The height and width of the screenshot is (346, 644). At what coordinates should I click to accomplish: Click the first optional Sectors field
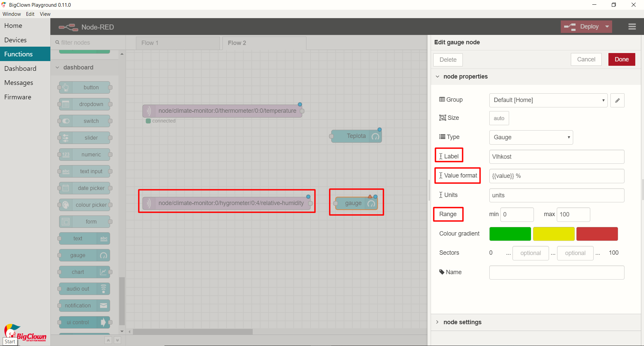(x=531, y=253)
